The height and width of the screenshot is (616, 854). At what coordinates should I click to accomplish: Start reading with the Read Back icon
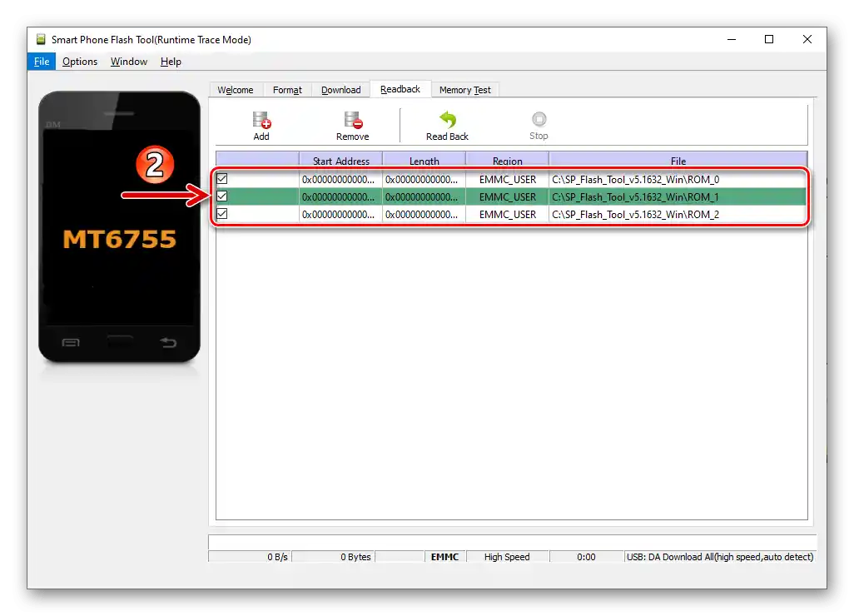click(x=446, y=123)
